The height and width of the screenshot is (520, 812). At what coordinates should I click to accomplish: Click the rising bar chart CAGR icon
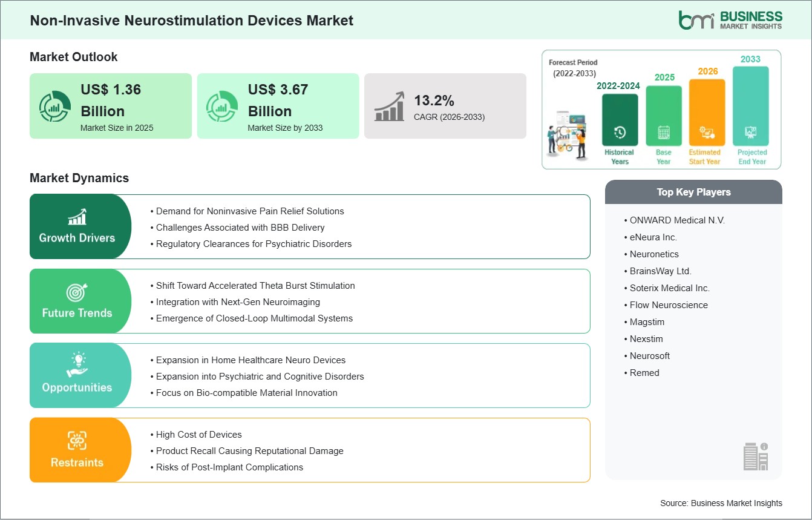389,107
